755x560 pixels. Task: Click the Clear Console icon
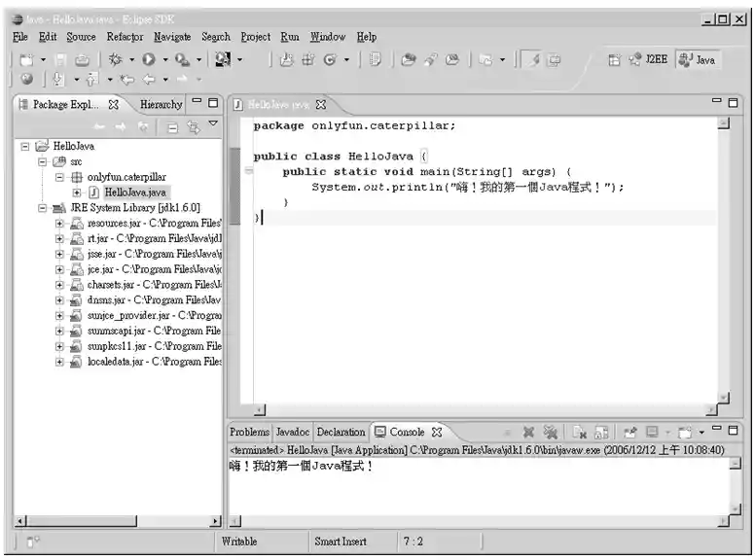pos(579,433)
